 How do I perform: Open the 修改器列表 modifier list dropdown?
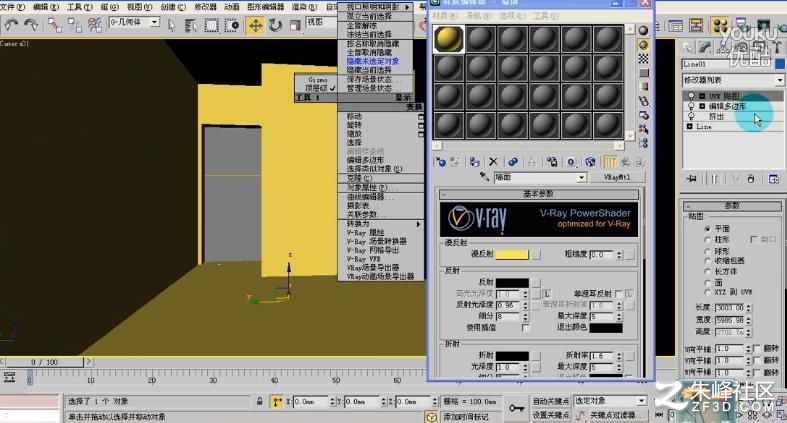point(779,80)
